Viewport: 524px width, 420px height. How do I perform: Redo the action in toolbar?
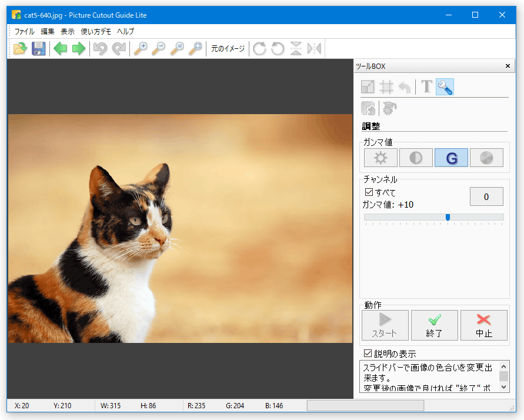click(x=119, y=48)
